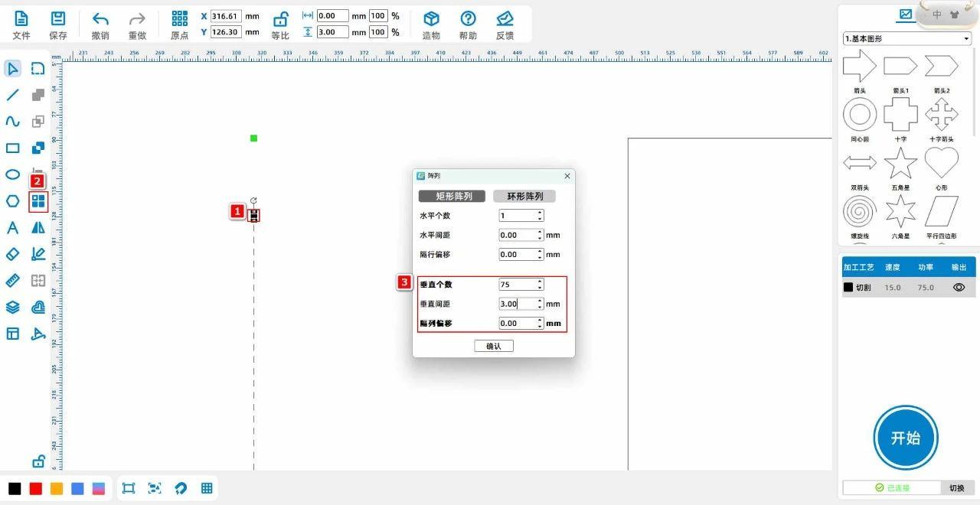This screenshot has width=980, height=505.
Task: Select the array (阵列) tool icon
Action: (38, 201)
